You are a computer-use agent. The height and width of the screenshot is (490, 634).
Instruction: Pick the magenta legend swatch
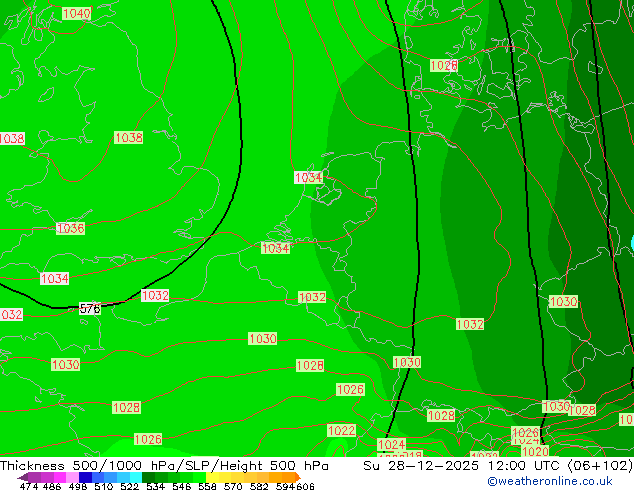pos(60,477)
